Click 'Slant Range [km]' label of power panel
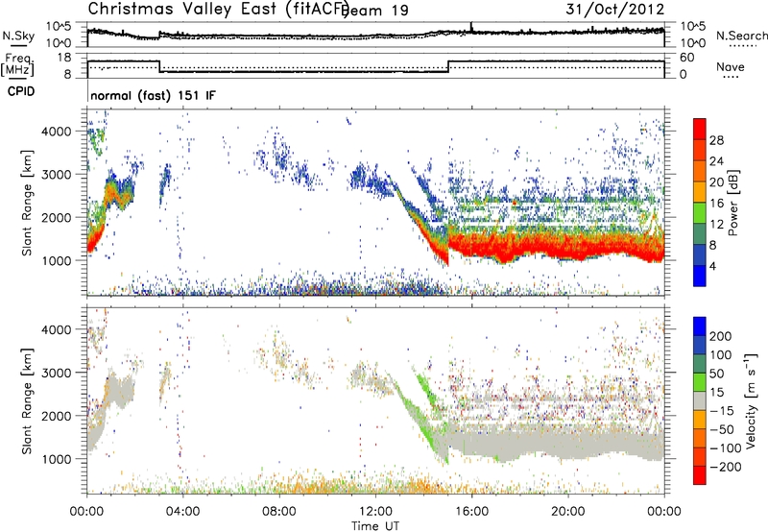768x532 pixels. pos(27,203)
